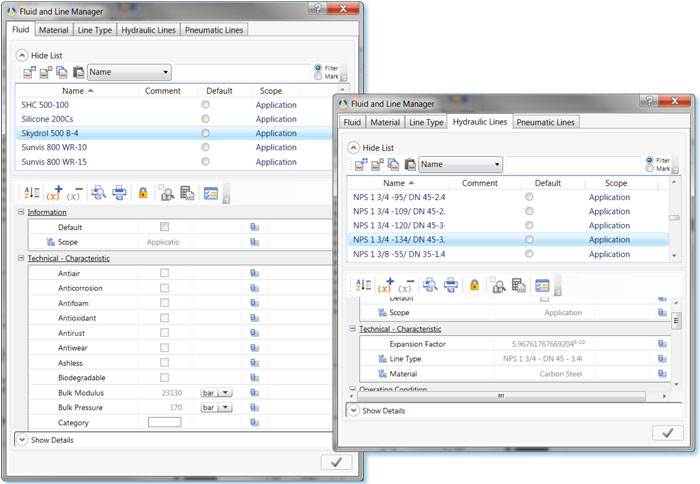Sort by Name column header in left window
The image size is (700, 484).
coord(77,91)
